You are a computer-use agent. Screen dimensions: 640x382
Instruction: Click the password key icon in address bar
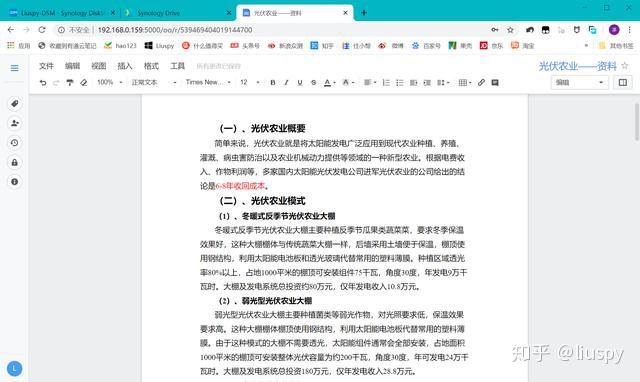tap(495, 30)
